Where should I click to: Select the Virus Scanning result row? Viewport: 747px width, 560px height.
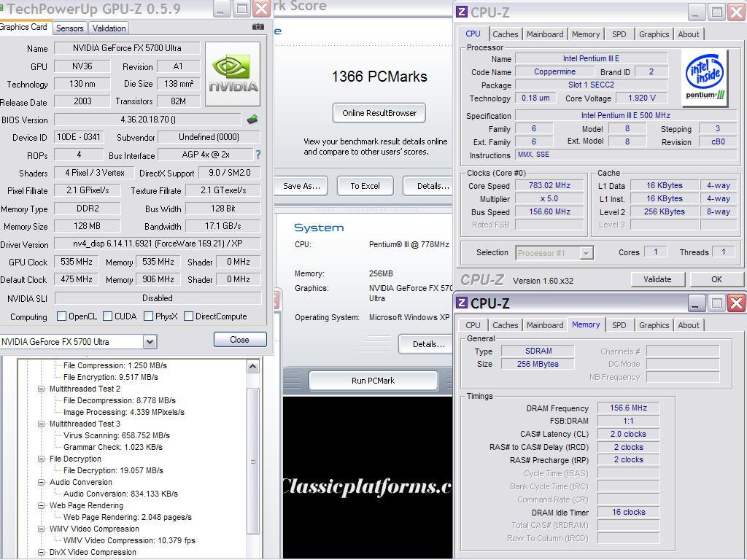[x=116, y=435]
